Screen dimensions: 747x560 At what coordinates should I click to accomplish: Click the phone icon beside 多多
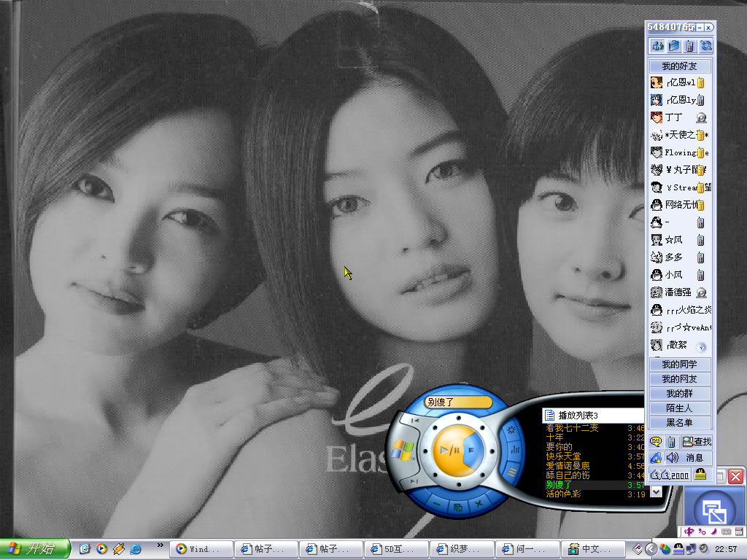click(x=700, y=257)
